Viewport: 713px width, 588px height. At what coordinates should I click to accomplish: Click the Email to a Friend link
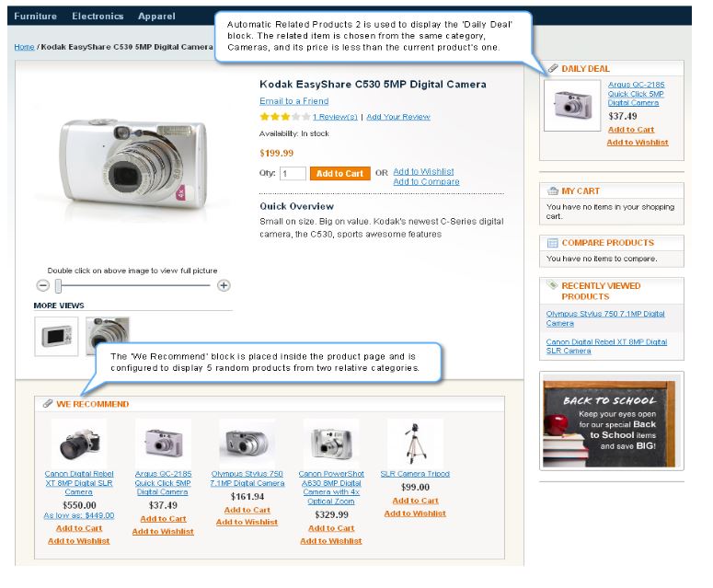(293, 101)
